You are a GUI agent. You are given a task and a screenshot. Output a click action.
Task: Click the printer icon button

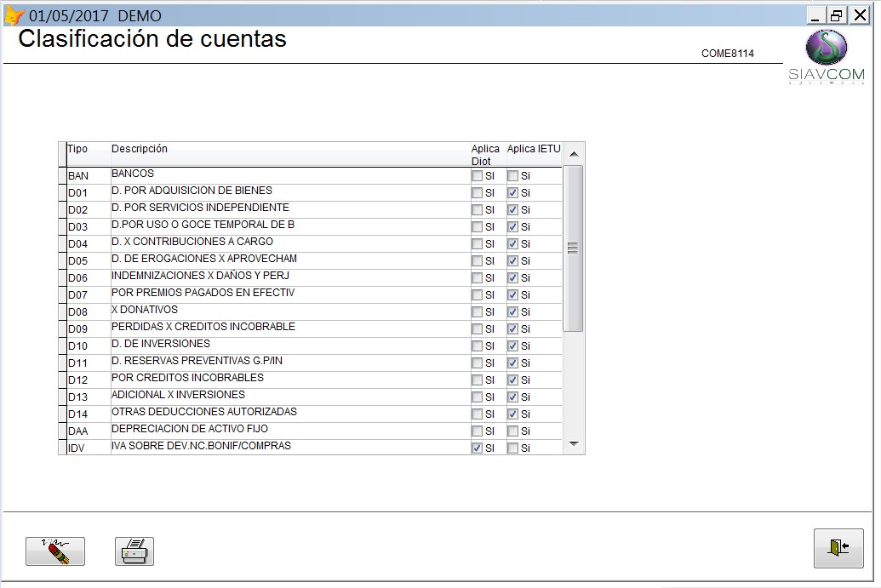point(134,551)
